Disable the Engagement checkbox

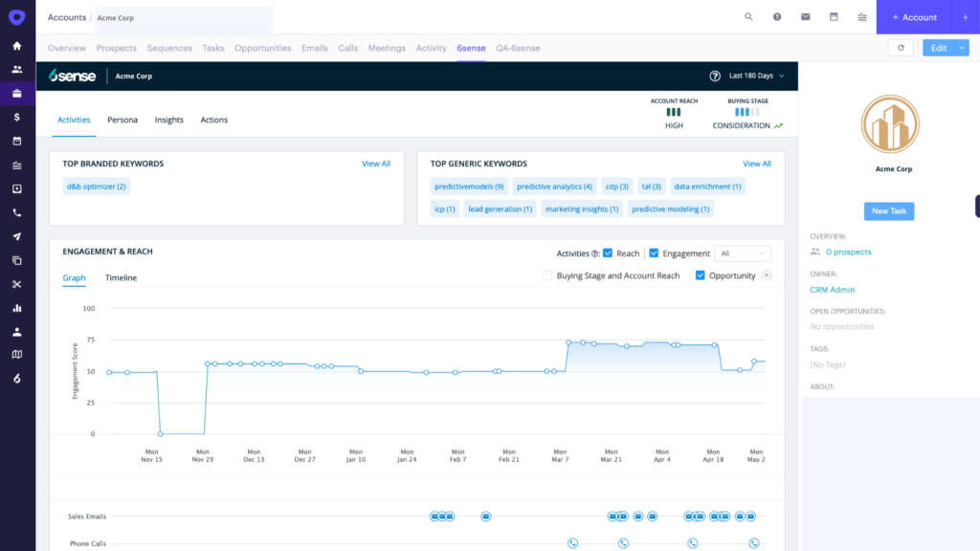click(656, 253)
